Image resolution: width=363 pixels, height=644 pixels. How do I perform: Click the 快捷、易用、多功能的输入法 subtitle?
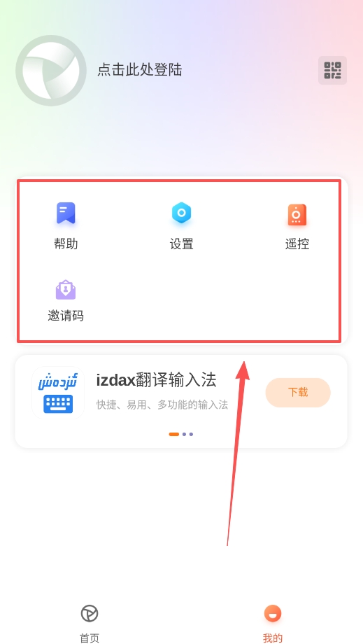click(162, 405)
